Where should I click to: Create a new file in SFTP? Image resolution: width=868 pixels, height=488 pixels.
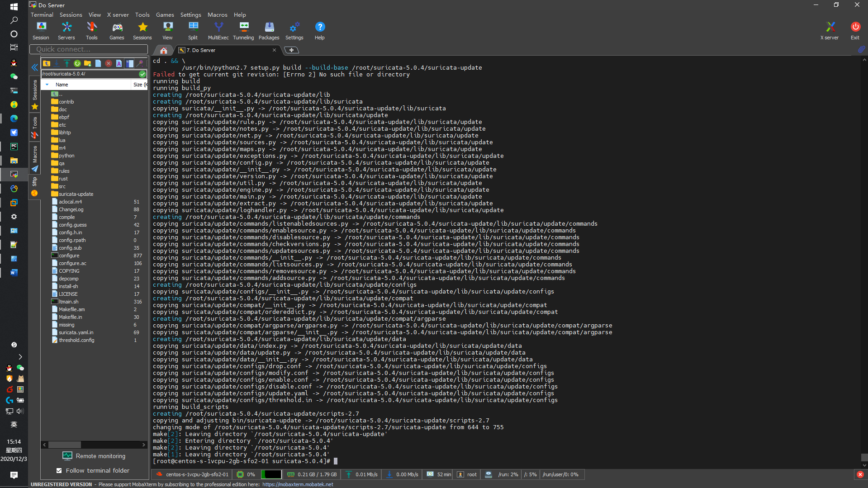98,63
